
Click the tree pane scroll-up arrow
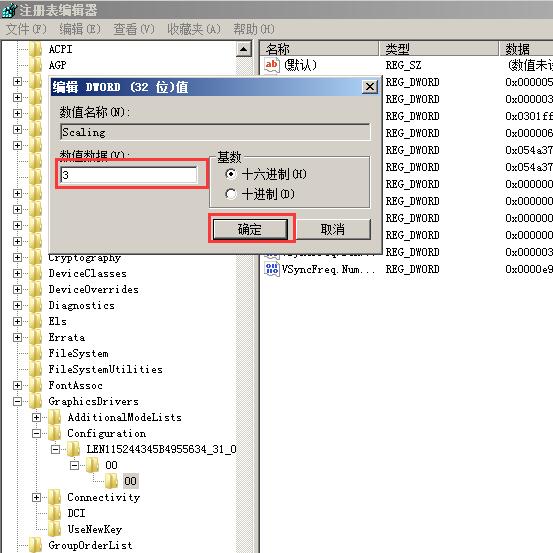tap(244, 49)
